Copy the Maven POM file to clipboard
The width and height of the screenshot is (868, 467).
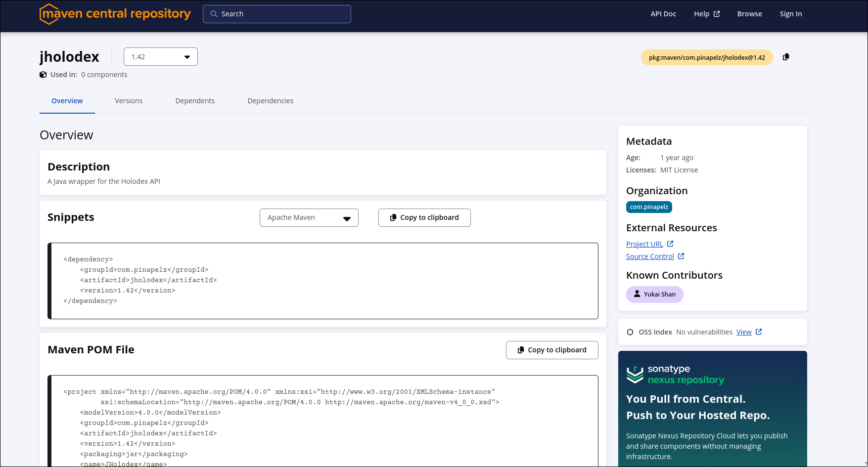[551, 349]
